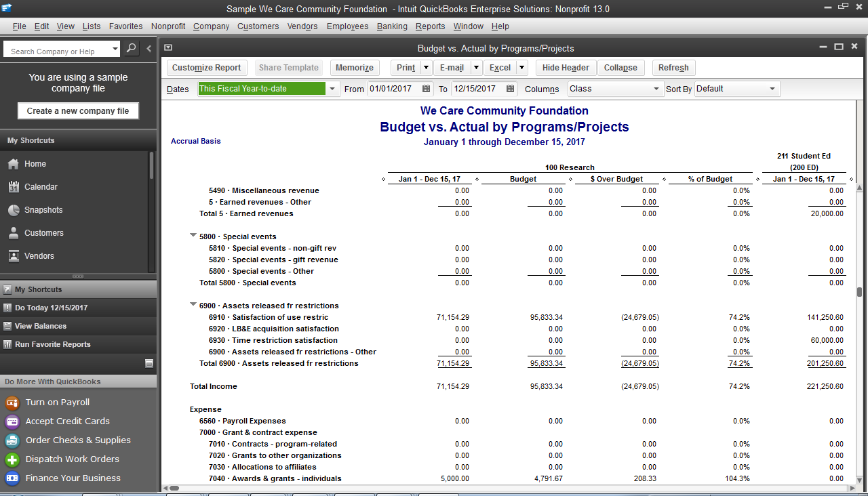868x496 pixels.
Task: Open the To date calendar picker
Action: (510, 89)
